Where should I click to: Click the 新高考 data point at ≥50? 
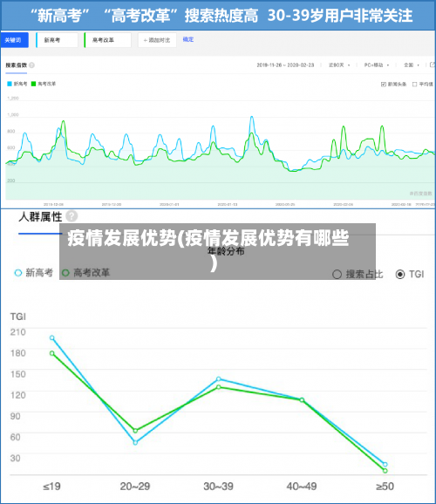385,464
